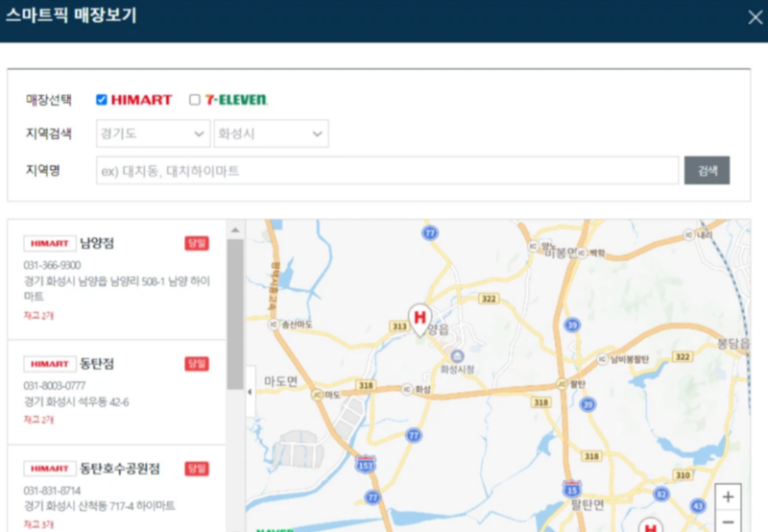Click the 당일 badge for 동탄호수공원점
Screen dimensions: 768x532
click(x=197, y=469)
